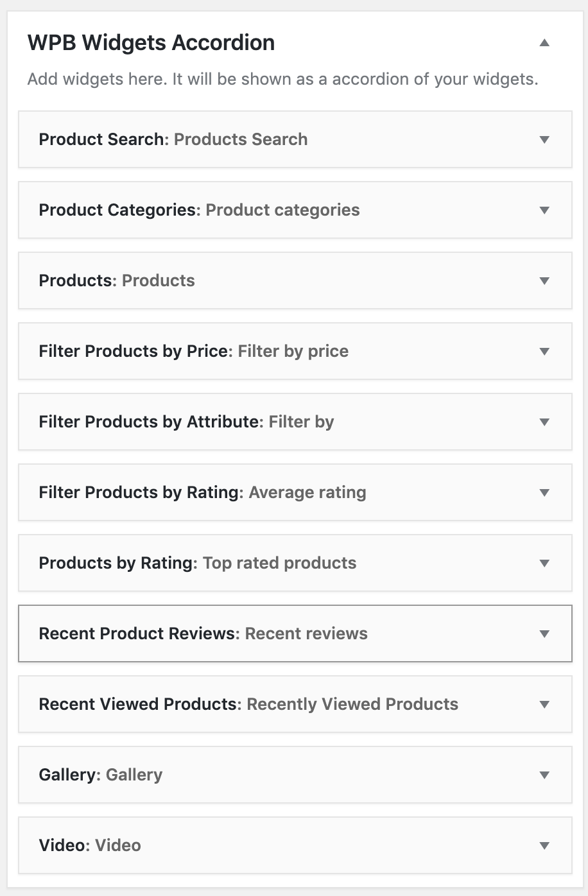This screenshot has height=896, width=588.
Task: Click the Gallery widget title
Action: pyautogui.click(x=101, y=775)
